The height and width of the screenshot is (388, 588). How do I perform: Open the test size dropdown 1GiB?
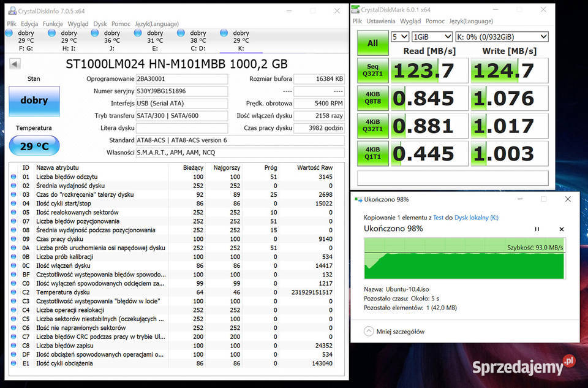(432, 37)
